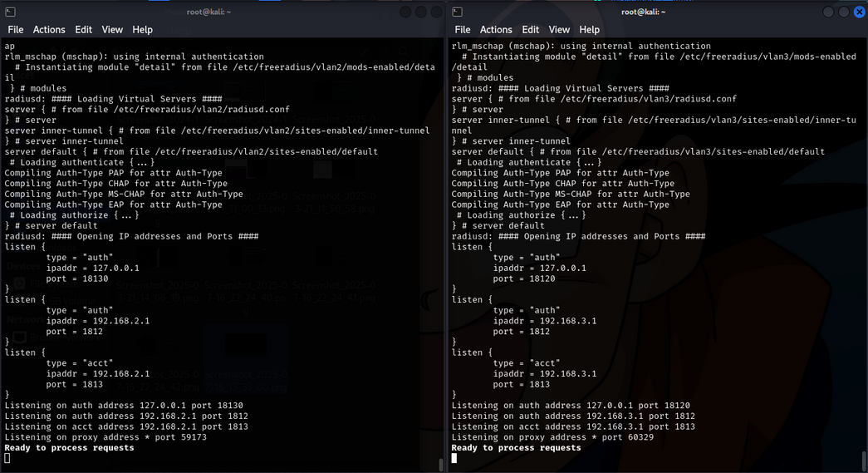Open Edit menu in right terminal
Image resolution: width=868 pixels, height=473 pixels.
click(x=531, y=29)
